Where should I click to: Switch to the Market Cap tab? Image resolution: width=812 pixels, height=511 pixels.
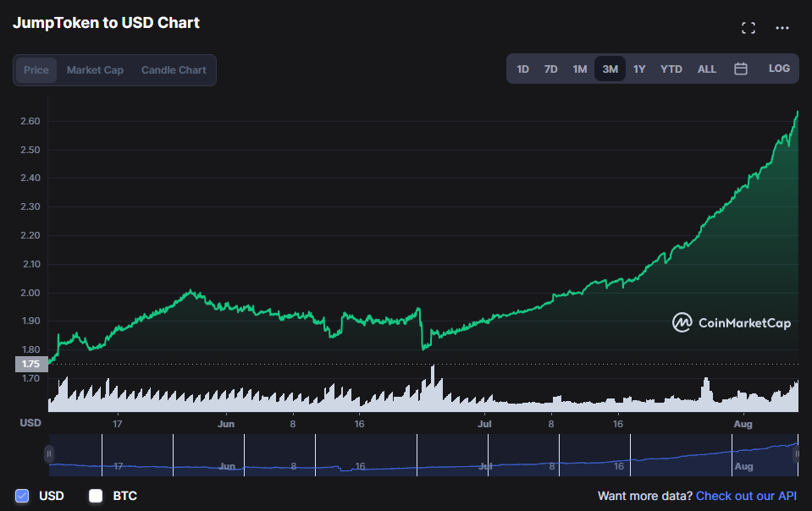coord(95,70)
